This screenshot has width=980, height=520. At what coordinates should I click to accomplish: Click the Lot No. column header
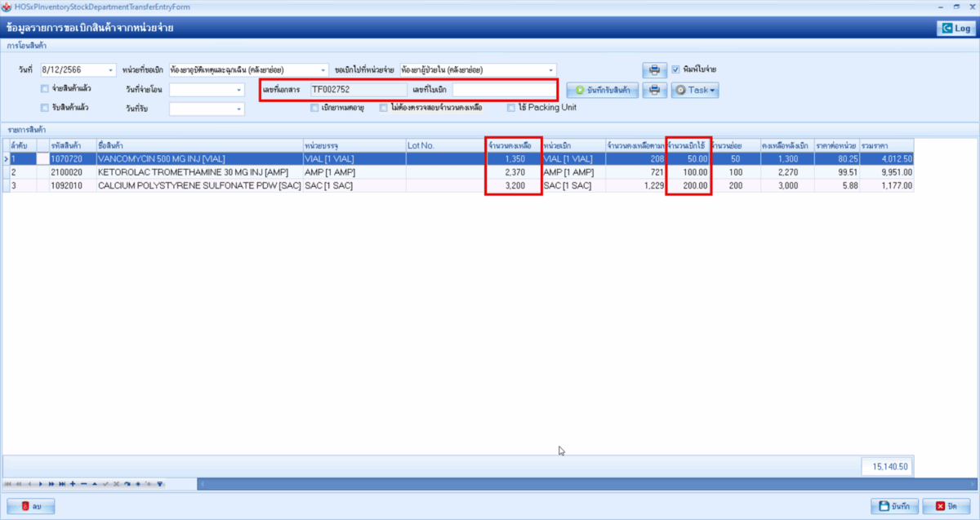tap(444, 145)
